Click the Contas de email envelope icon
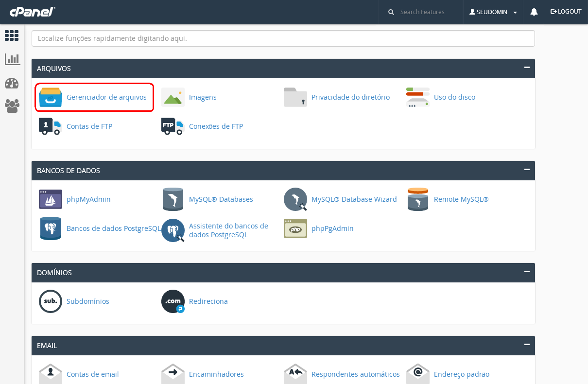The width and height of the screenshot is (588, 384). (51, 373)
